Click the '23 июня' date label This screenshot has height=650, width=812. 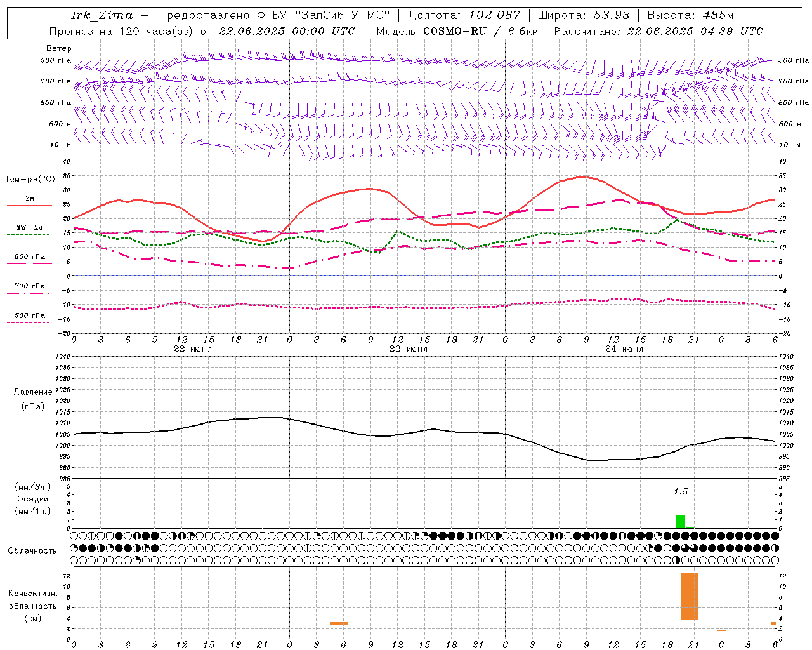click(409, 349)
